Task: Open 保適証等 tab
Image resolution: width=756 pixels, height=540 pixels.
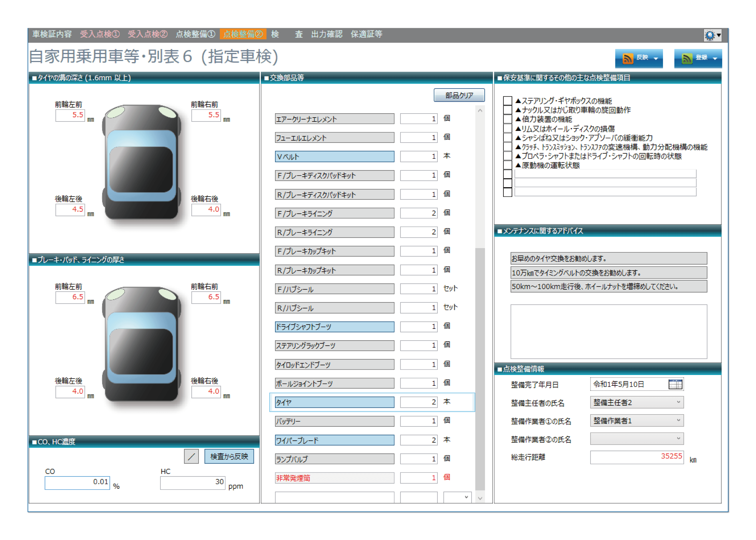Action: [x=366, y=34]
